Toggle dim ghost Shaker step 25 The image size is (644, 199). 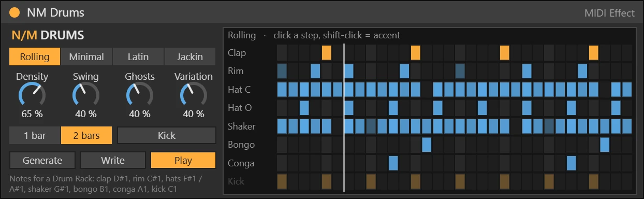tap(549, 126)
